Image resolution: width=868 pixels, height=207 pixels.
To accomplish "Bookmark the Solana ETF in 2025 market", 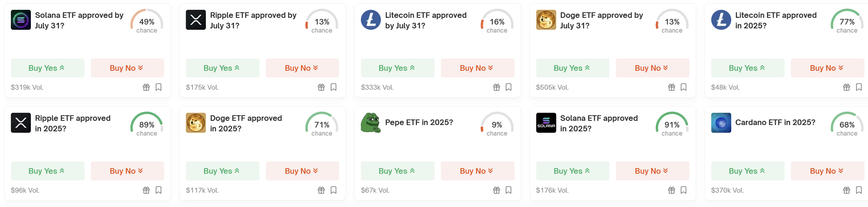I will click(x=684, y=190).
